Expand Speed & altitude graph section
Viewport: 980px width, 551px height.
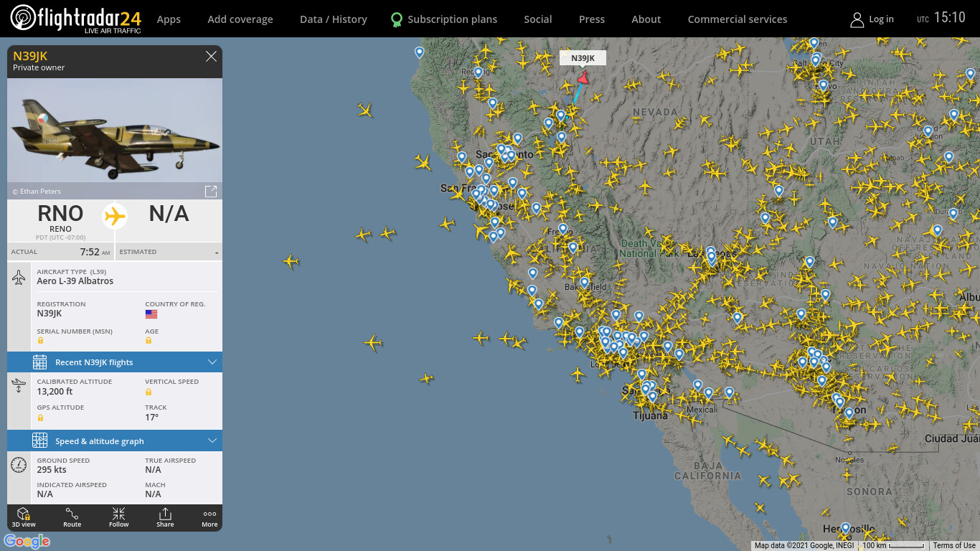pos(115,441)
